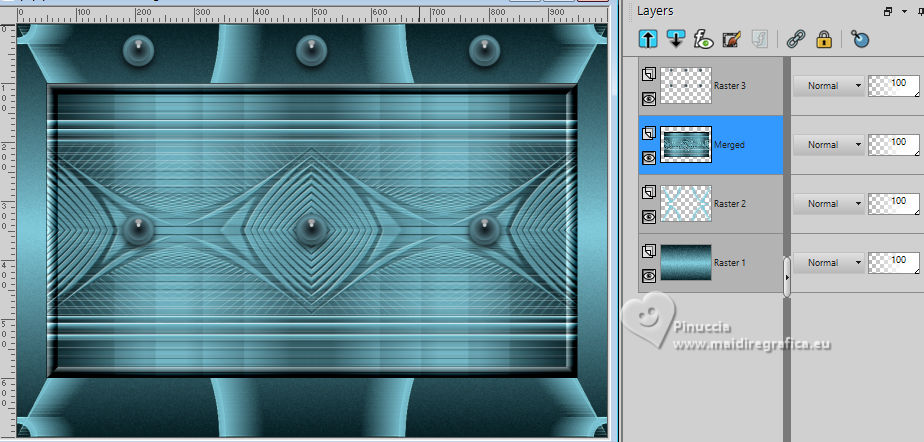Move the layer up with blue up arrow
The width and height of the screenshot is (924, 442).
click(x=649, y=39)
